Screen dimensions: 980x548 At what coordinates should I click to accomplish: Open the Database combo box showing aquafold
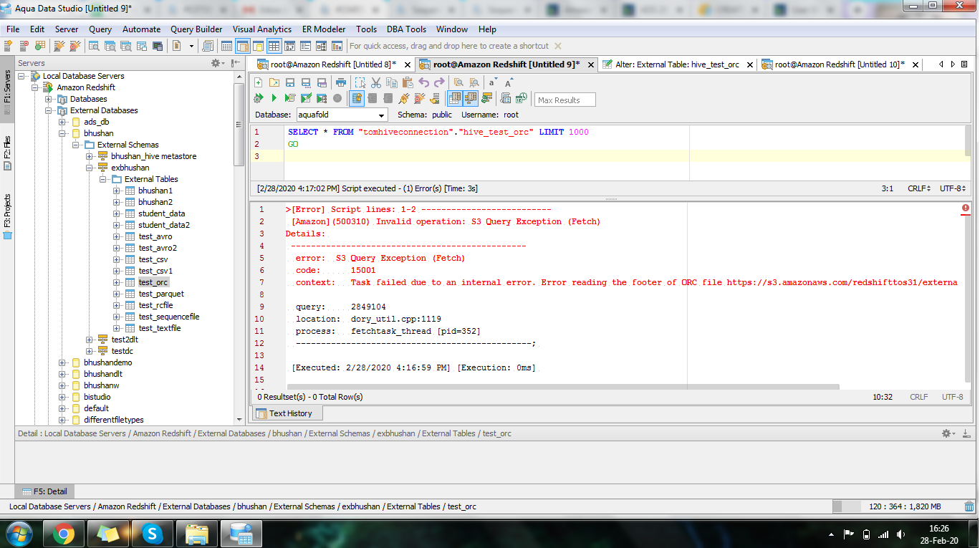click(342, 115)
